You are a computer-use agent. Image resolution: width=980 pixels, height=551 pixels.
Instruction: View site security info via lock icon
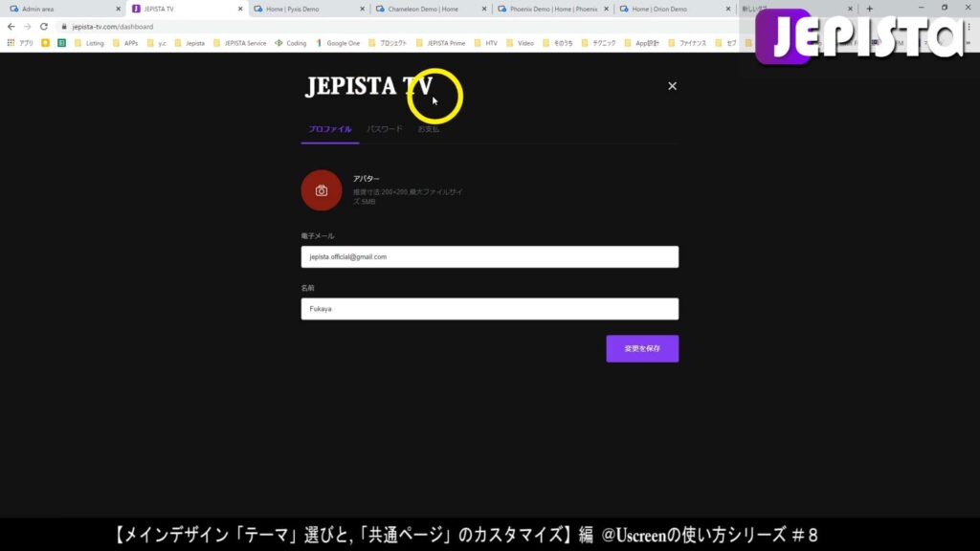point(64,27)
